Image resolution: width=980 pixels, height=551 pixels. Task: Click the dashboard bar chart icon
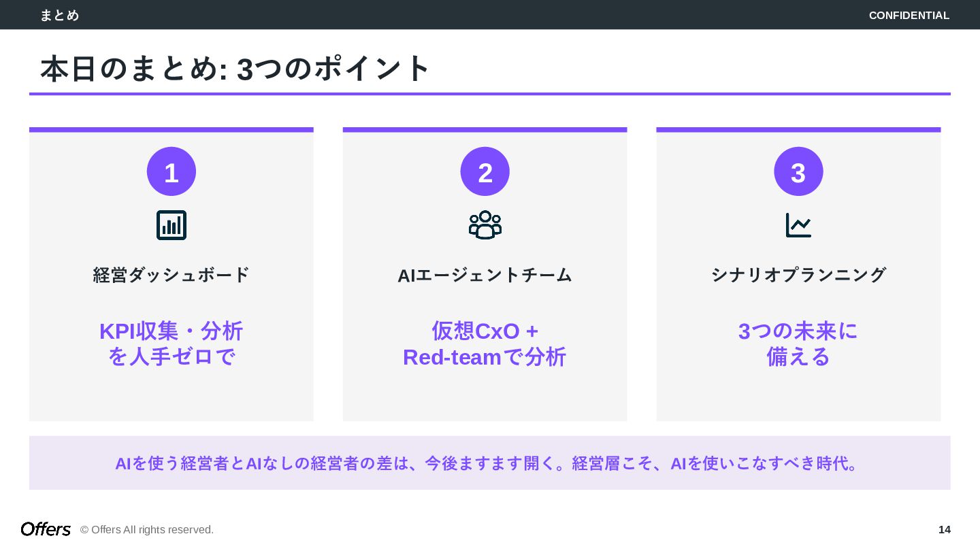click(171, 225)
